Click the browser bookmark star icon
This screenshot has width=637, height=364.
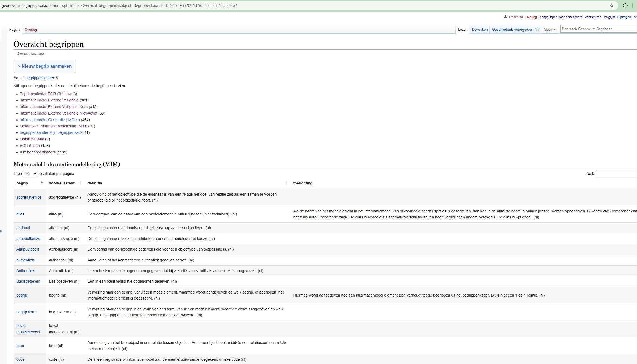tap(611, 5)
